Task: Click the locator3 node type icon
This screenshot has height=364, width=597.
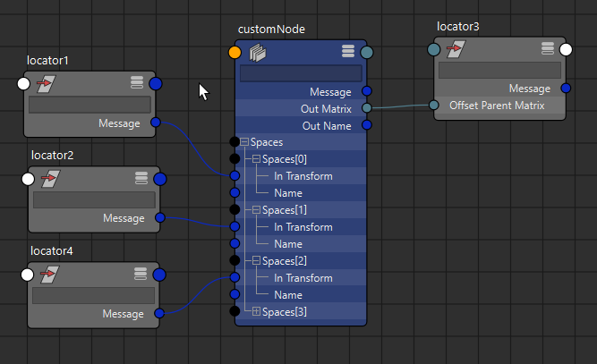Action: pos(456,49)
